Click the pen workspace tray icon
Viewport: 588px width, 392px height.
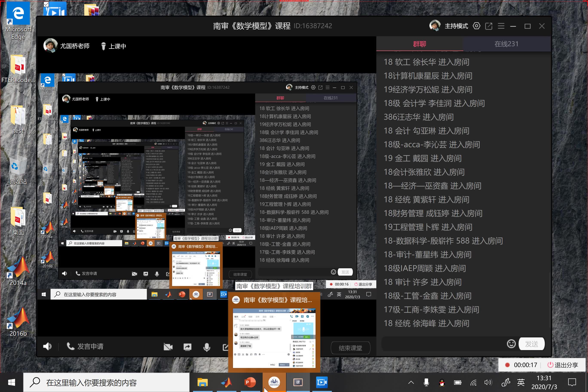[505, 382]
